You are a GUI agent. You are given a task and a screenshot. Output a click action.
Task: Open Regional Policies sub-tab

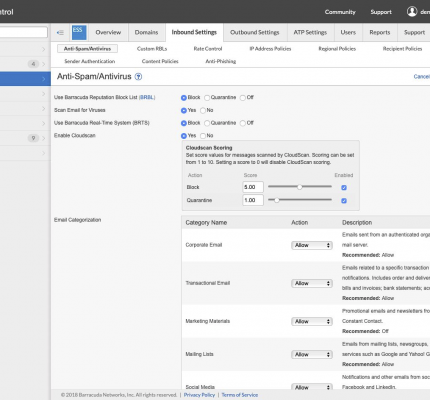(337, 49)
